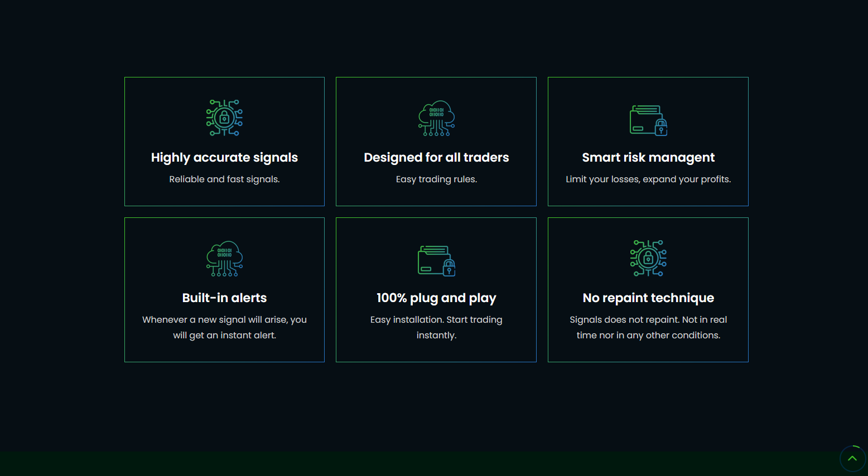Click 'Limit your losses, expand your profits.' text
Screen dimensions: 868x476
pyautogui.click(x=648, y=179)
